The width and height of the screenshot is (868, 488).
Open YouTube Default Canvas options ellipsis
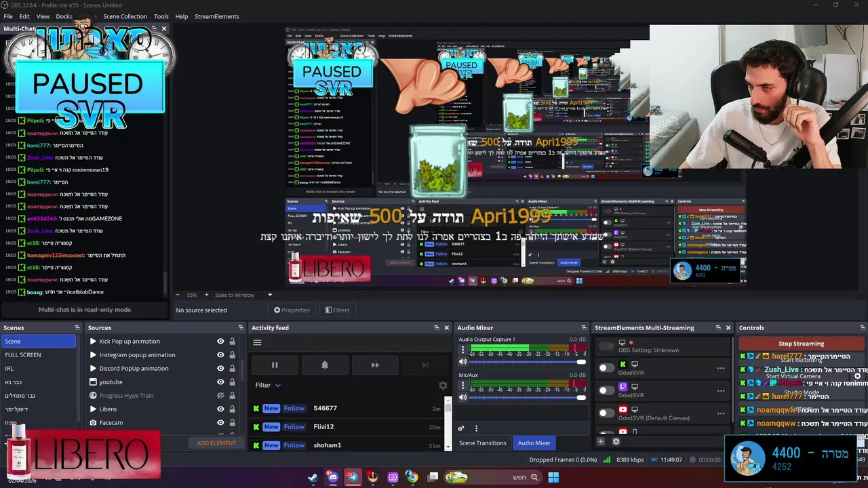pyautogui.click(x=721, y=413)
